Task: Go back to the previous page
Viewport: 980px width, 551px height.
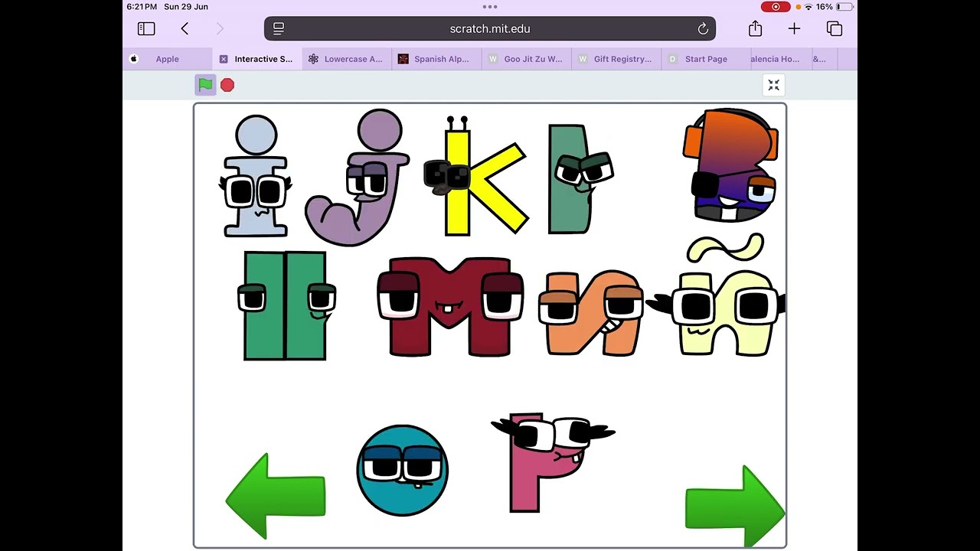Action: [x=185, y=28]
